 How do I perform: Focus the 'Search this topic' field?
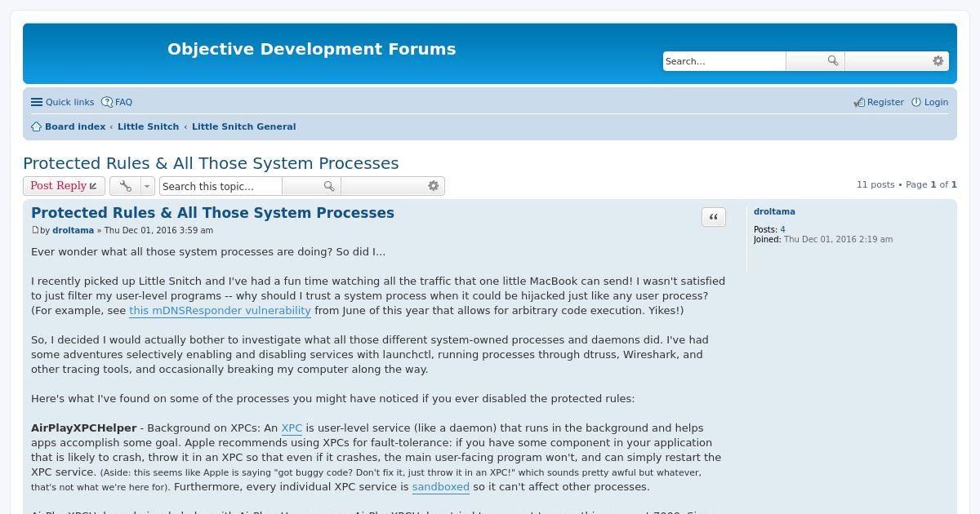pos(220,186)
